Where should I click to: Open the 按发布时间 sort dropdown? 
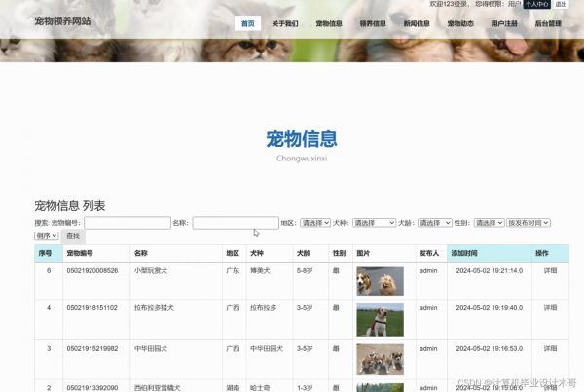(529, 223)
